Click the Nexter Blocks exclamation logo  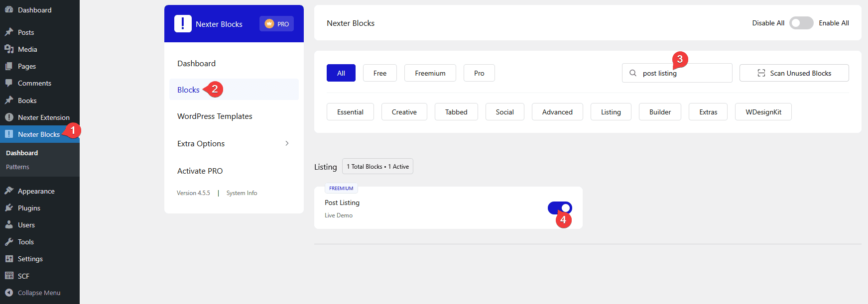(183, 23)
